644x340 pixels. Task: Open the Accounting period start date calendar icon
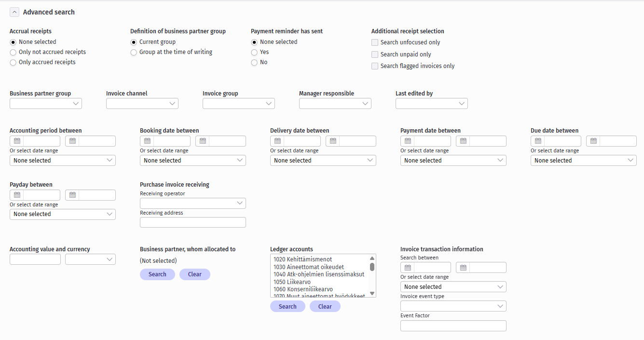pos(17,141)
